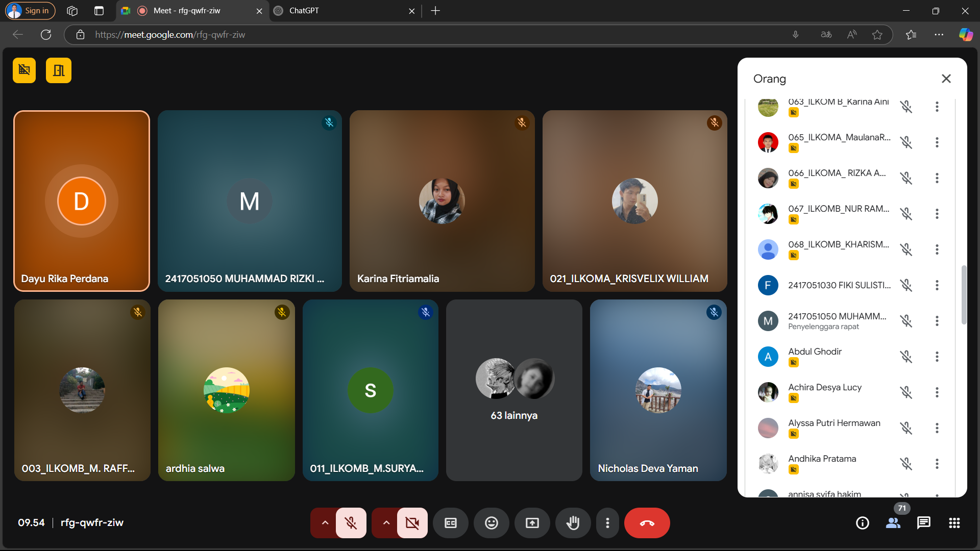Open the 63 lainnya participants tile
The image size is (980, 551).
point(514,390)
